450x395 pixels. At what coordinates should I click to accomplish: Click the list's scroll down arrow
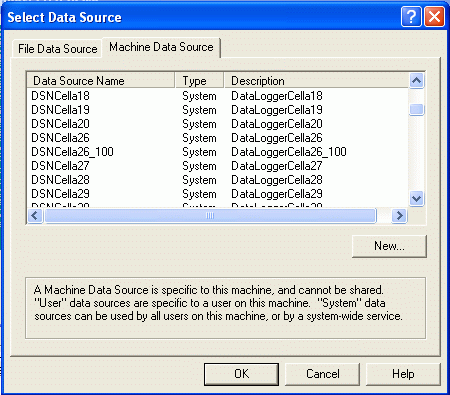click(416, 199)
